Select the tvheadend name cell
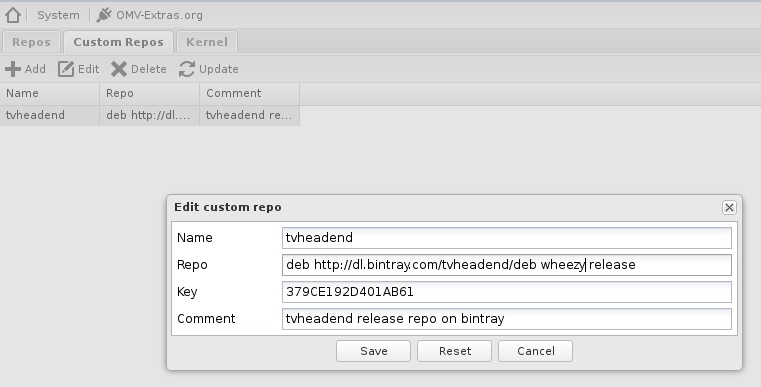This screenshot has height=387, width=761. 50,115
